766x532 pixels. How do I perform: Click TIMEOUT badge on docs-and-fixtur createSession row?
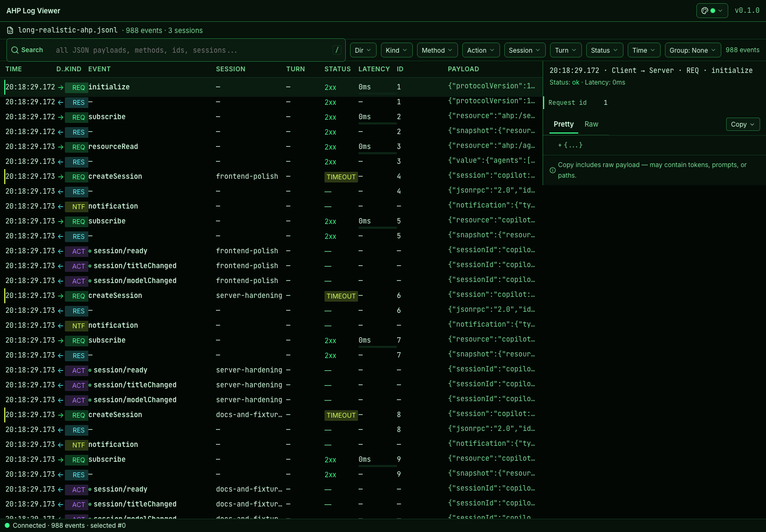click(x=341, y=415)
